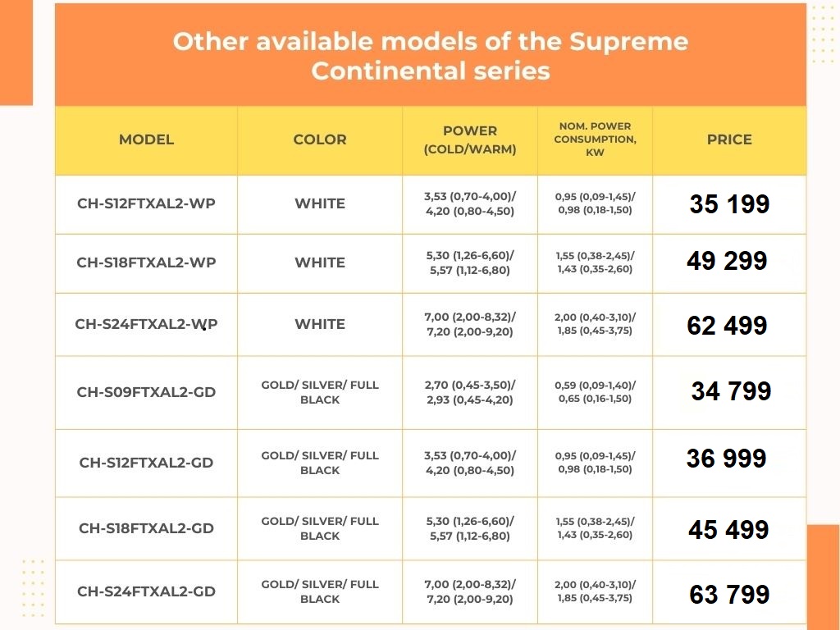Select model CH-S09FTXAL2-GD
The width and height of the screenshot is (840, 630).
146,392
